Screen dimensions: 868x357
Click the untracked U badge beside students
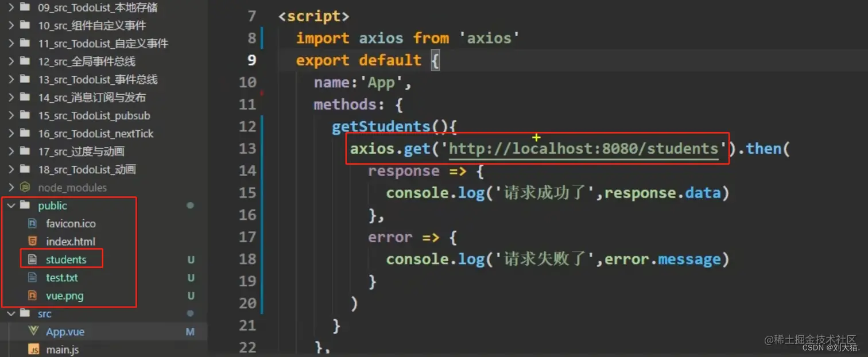pyautogui.click(x=191, y=259)
